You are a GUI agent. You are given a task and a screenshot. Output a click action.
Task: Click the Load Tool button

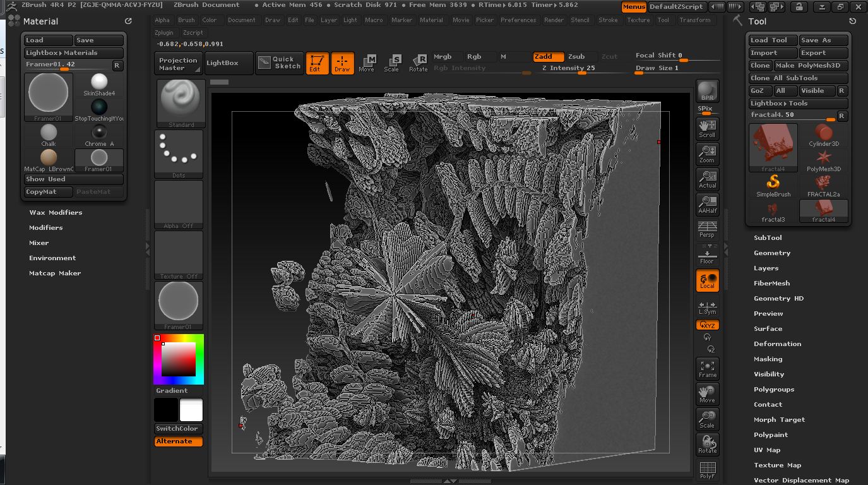coord(773,40)
